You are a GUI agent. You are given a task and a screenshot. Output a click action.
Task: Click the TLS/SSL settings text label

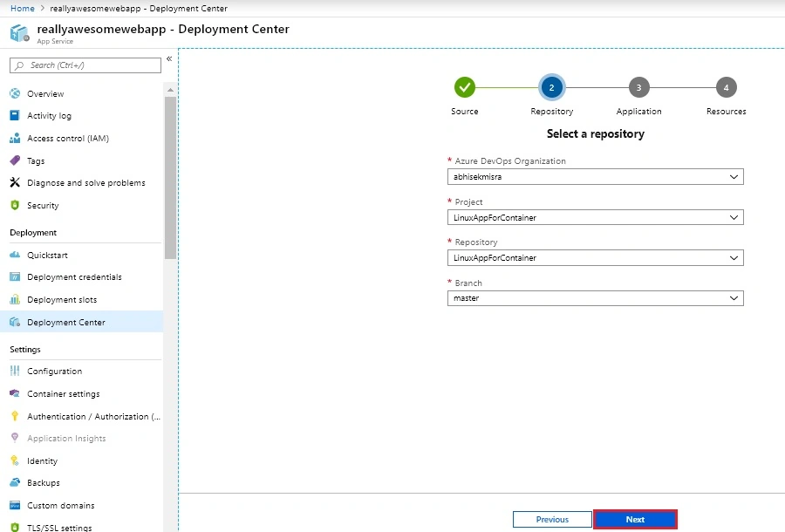click(59, 528)
